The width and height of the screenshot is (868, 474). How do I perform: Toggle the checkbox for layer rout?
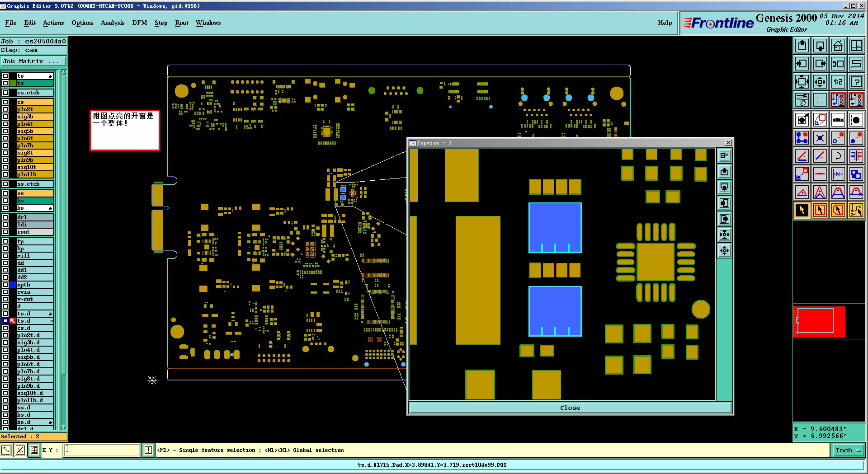coord(5,232)
